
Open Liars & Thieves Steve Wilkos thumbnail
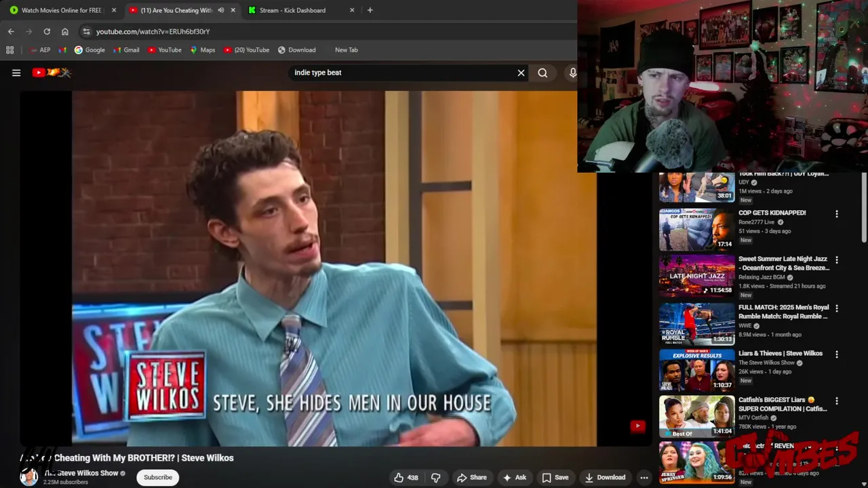pos(697,370)
